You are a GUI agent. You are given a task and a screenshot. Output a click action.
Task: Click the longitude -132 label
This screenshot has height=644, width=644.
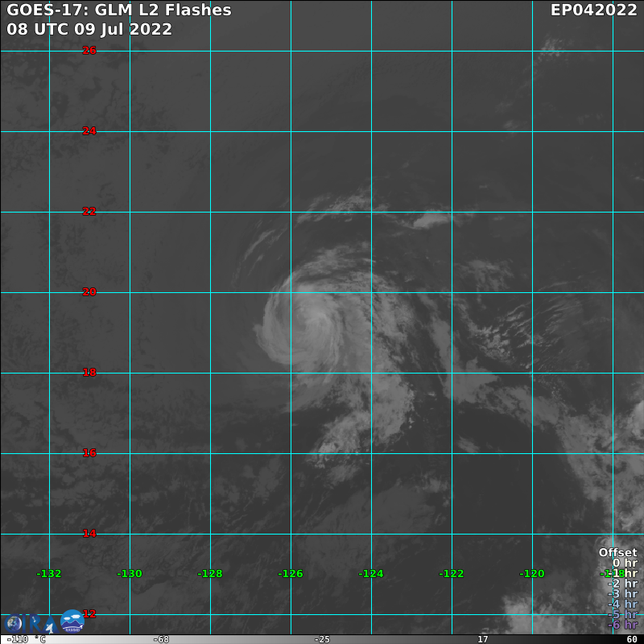pos(49,574)
